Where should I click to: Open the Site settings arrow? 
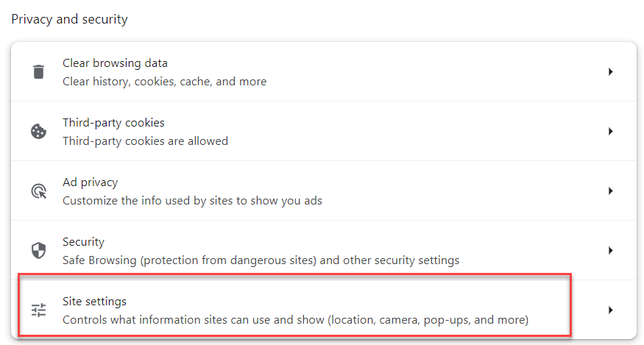(610, 310)
